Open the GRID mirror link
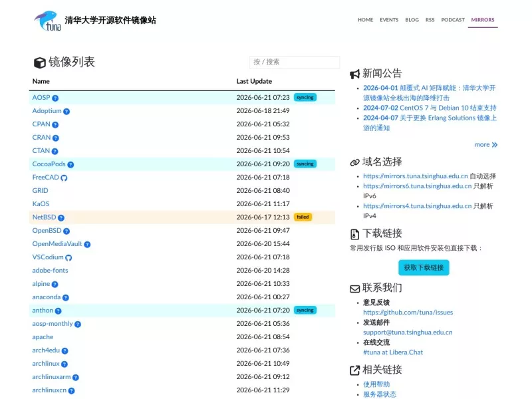The image size is (532, 399). (x=40, y=191)
